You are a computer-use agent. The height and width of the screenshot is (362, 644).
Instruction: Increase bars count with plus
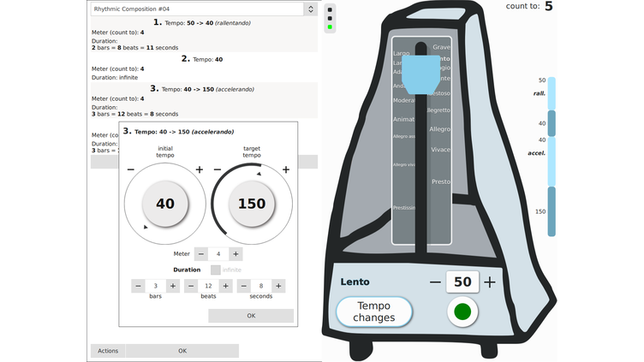pyautogui.click(x=173, y=286)
